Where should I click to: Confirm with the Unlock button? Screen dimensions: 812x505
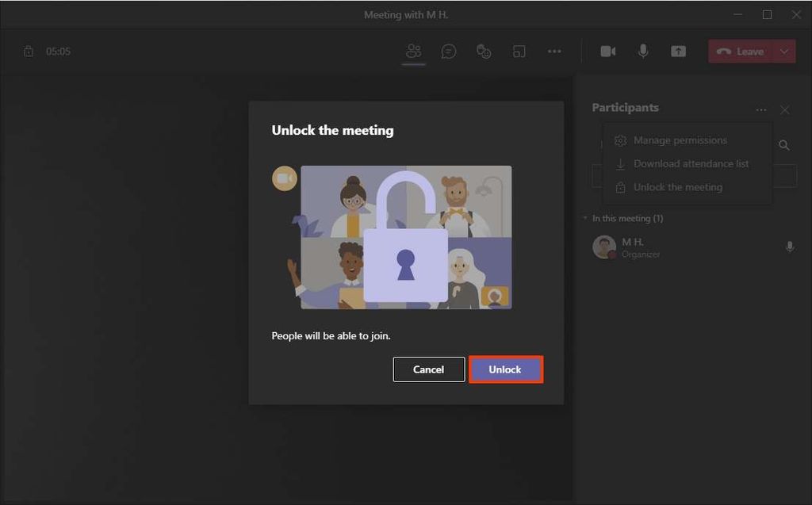[506, 369]
